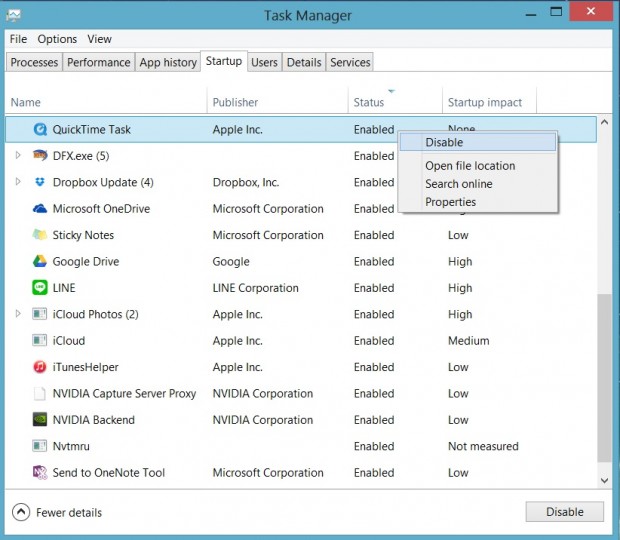
Task: Select the iTunesHelper row name
Action: click(x=85, y=367)
